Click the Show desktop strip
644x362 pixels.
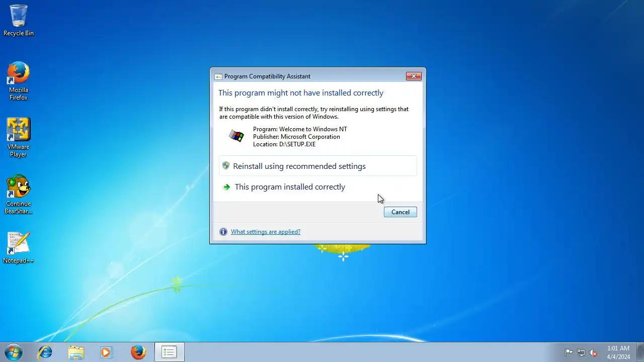tap(640, 352)
